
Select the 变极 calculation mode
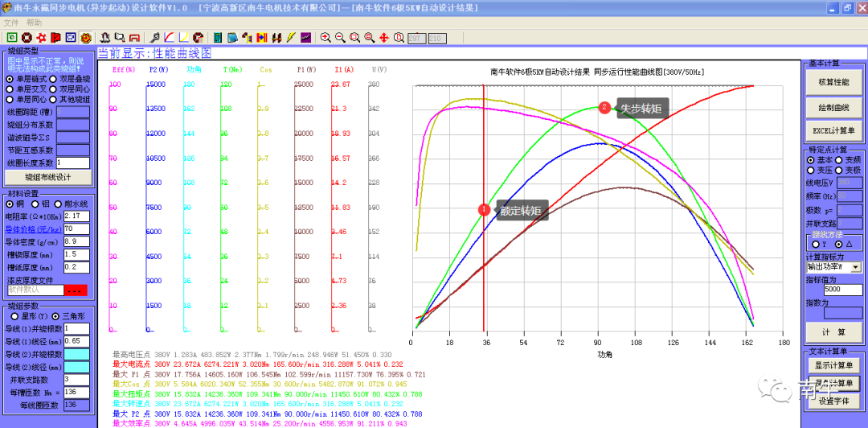[846, 171]
